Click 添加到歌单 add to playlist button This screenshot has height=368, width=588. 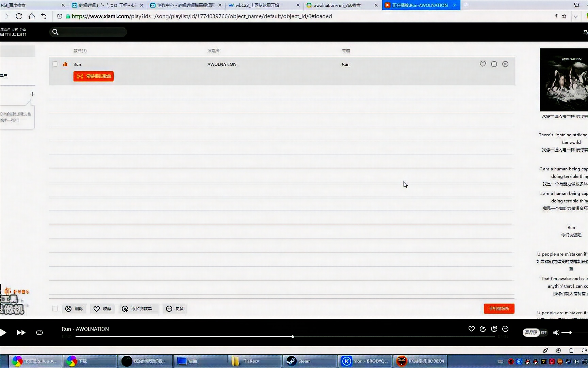(x=138, y=309)
